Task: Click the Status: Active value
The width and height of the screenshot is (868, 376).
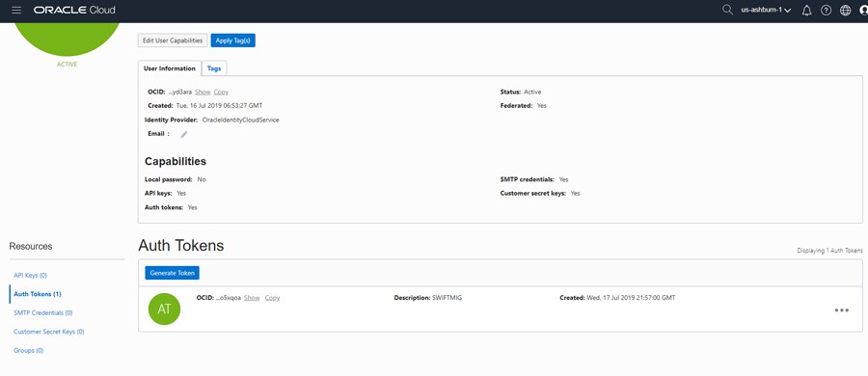Action: click(x=532, y=92)
